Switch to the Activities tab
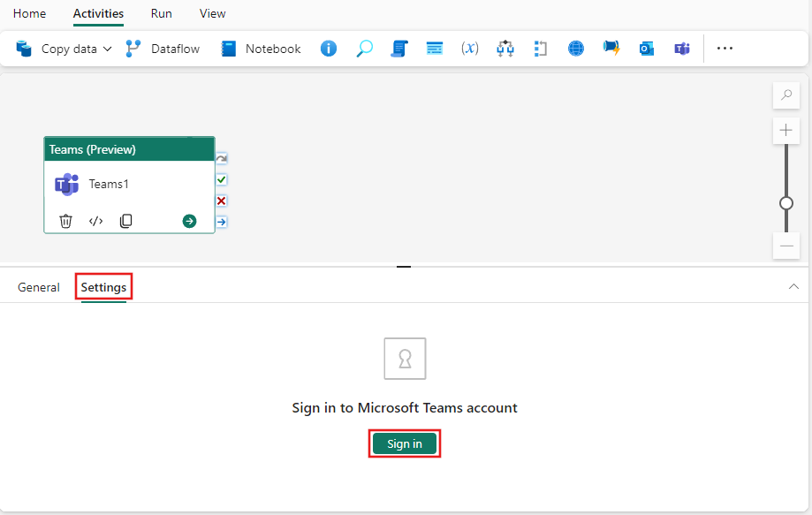Viewport: 812px width, 515px height. (x=98, y=13)
